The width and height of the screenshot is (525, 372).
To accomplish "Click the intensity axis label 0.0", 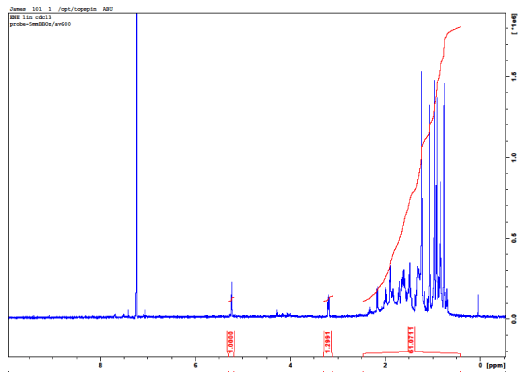I will coord(514,319).
